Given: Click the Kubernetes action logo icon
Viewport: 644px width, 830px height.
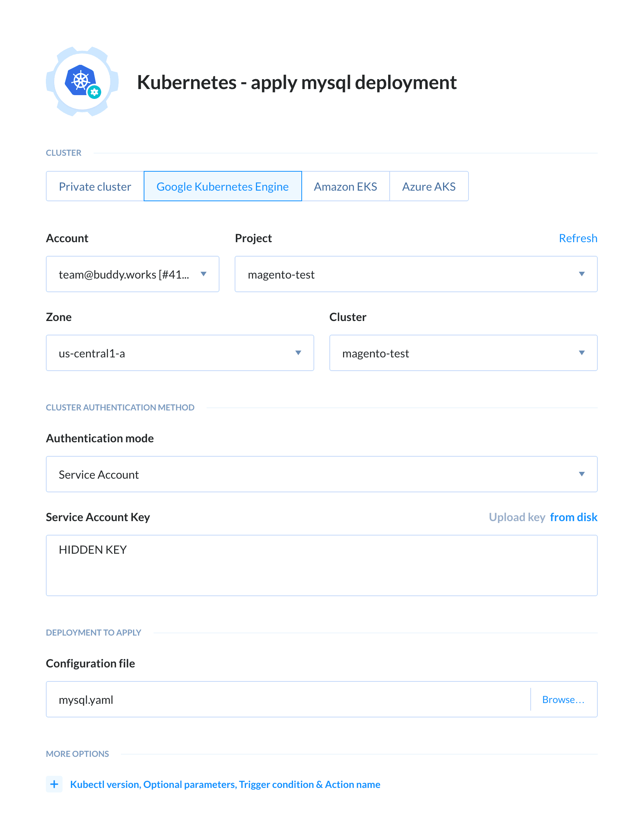Looking at the screenshot, I should tap(82, 82).
